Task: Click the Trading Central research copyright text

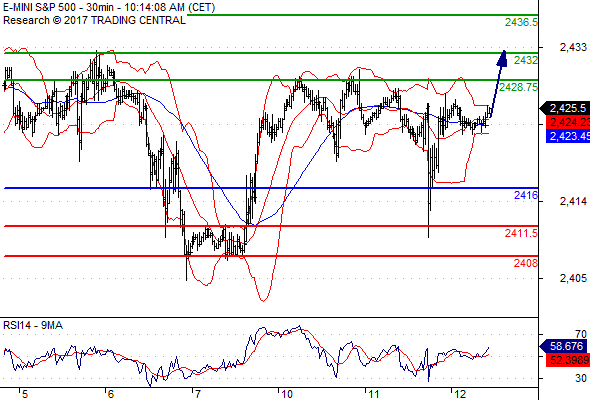Action: 94,20
